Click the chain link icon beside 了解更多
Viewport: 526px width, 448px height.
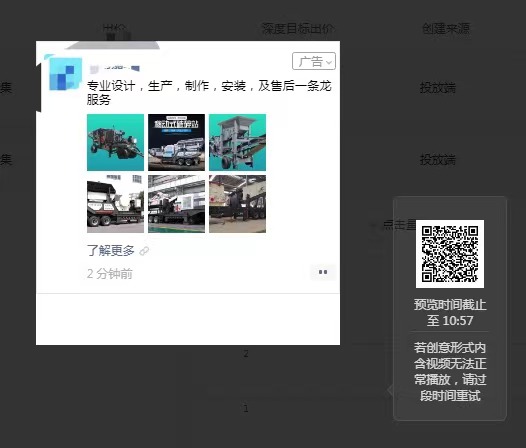pyautogui.click(x=144, y=251)
